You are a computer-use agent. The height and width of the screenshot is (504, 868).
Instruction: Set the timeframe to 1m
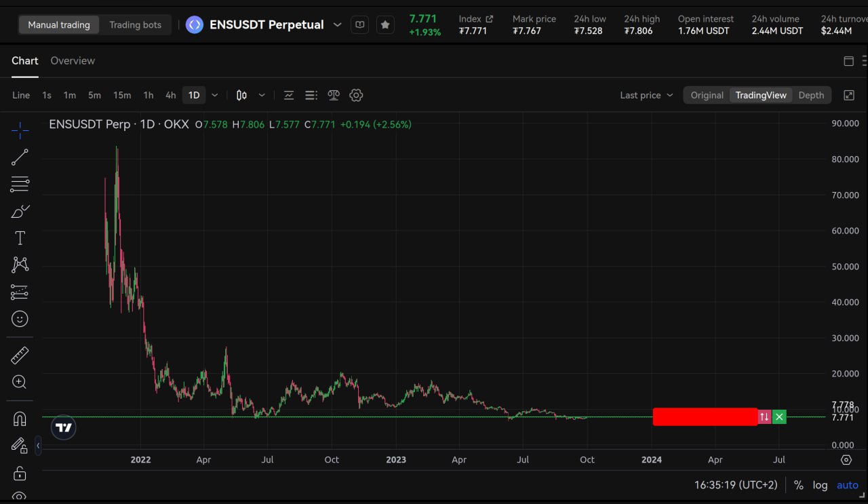pyautogui.click(x=70, y=95)
